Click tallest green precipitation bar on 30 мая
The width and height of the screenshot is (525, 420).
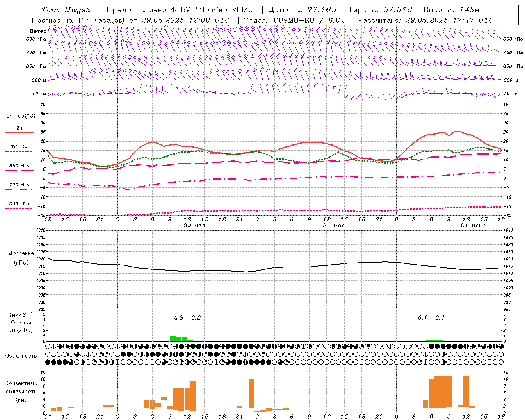click(x=173, y=339)
